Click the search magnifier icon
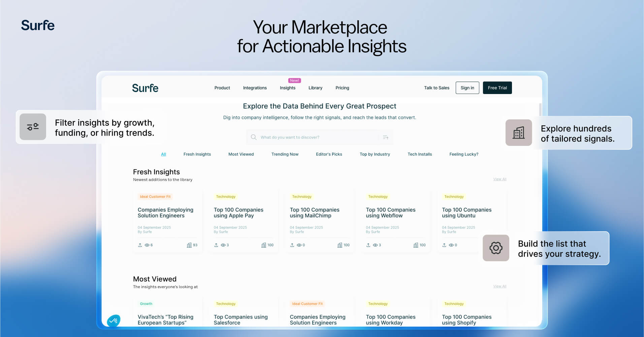644x337 pixels. (254, 137)
